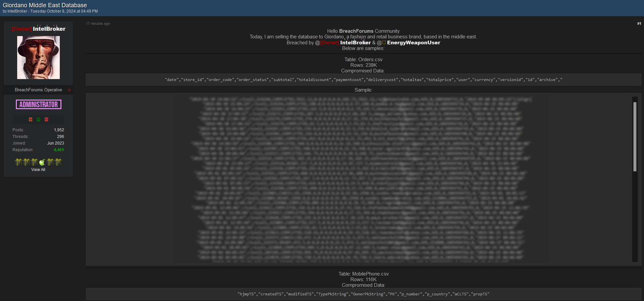The image size is (644, 301).
Task: Click the reputation score 4,461
Action: [59, 150]
